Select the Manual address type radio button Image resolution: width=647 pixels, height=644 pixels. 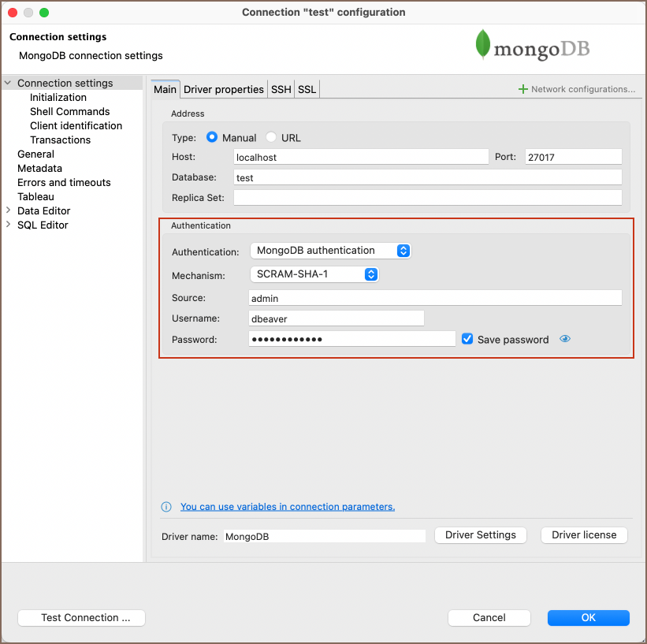(212, 137)
